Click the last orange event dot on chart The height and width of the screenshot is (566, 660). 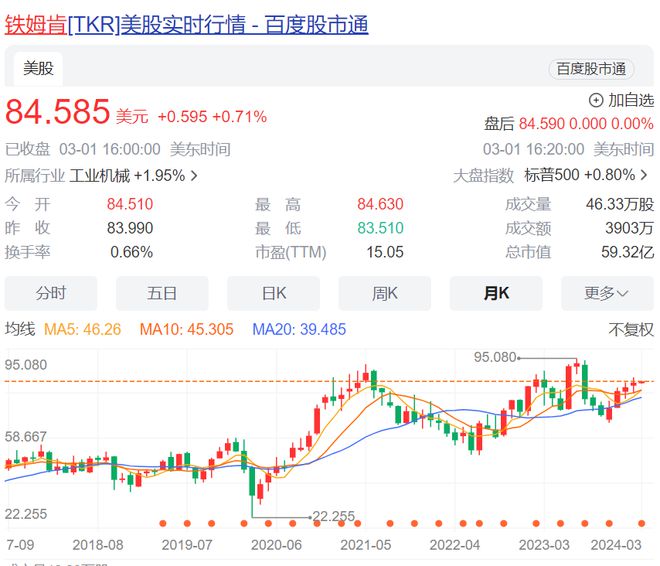click(x=641, y=523)
